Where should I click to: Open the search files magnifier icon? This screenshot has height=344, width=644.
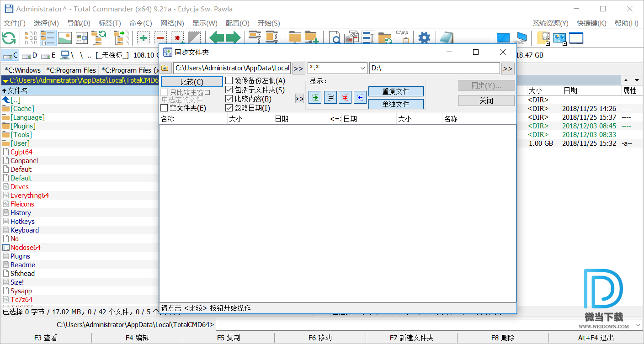click(335, 38)
